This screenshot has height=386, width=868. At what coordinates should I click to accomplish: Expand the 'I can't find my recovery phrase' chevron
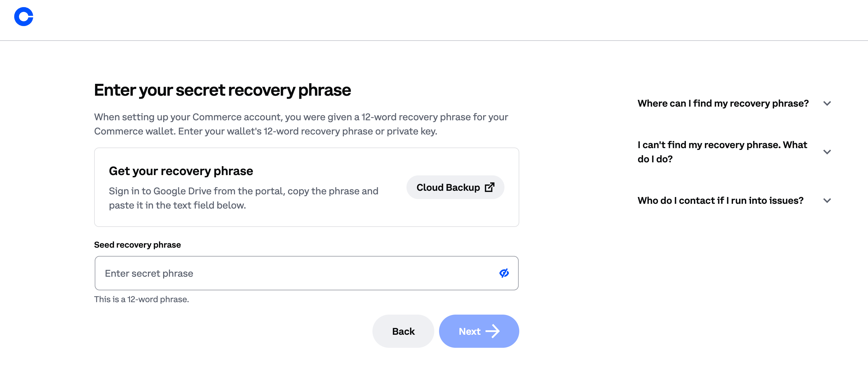click(827, 152)
